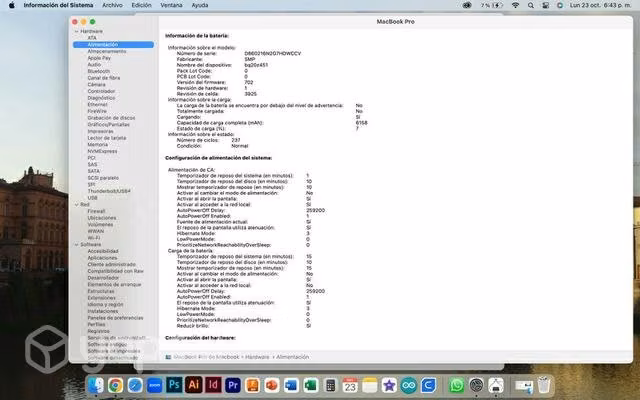Click the battery 7% indicator
This screenshot has height=400, width=640.
(491, 5)
